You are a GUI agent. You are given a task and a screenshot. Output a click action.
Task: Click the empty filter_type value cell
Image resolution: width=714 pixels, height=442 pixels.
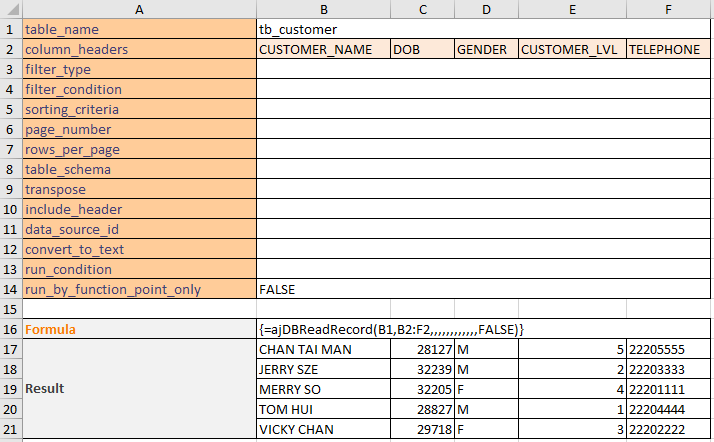[483, 69]
